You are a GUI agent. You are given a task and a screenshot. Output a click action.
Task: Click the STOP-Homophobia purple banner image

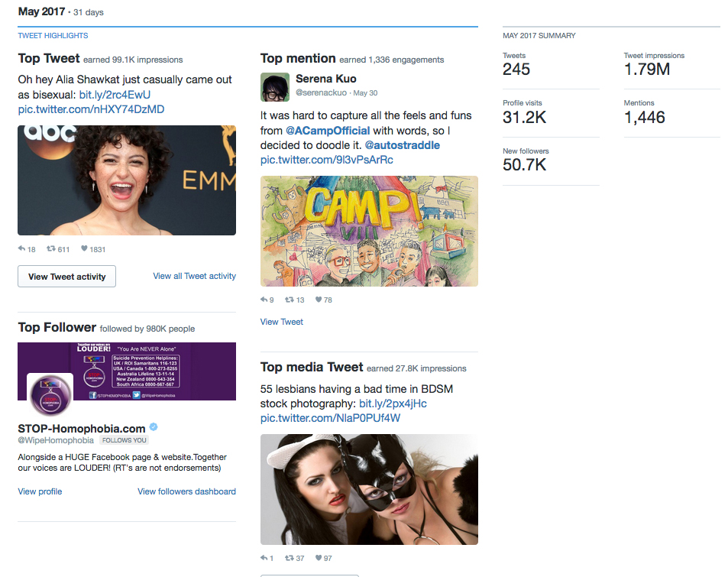coord(127,371)
